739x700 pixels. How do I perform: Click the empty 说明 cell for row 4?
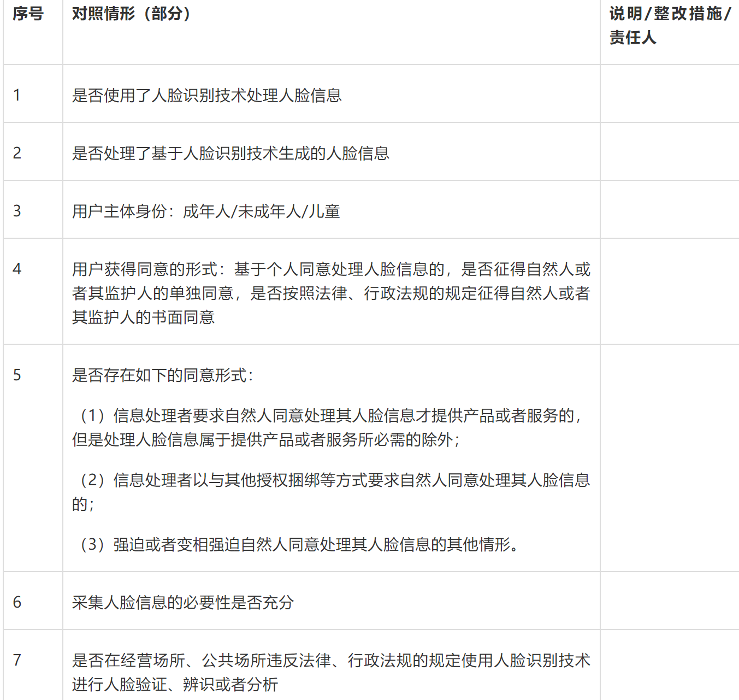670,291
